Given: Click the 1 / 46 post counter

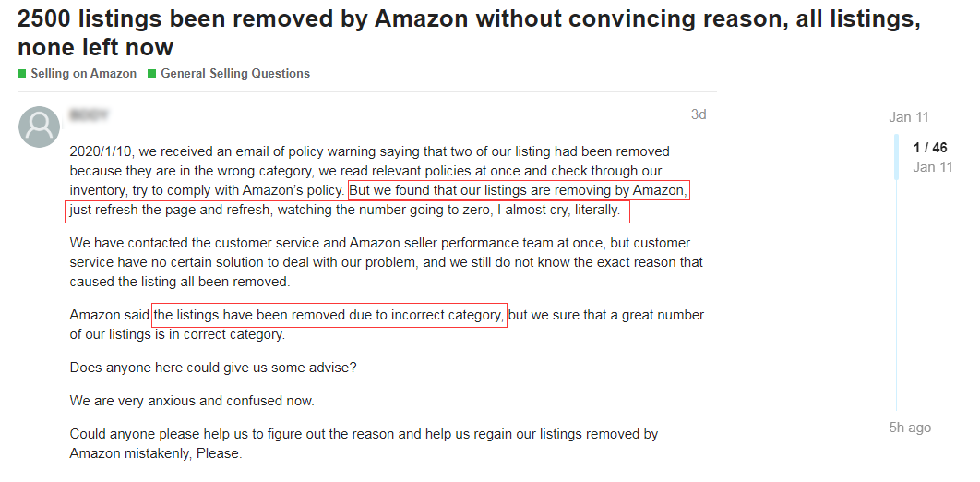Looking at the screenshot, I should pos(929,148).
